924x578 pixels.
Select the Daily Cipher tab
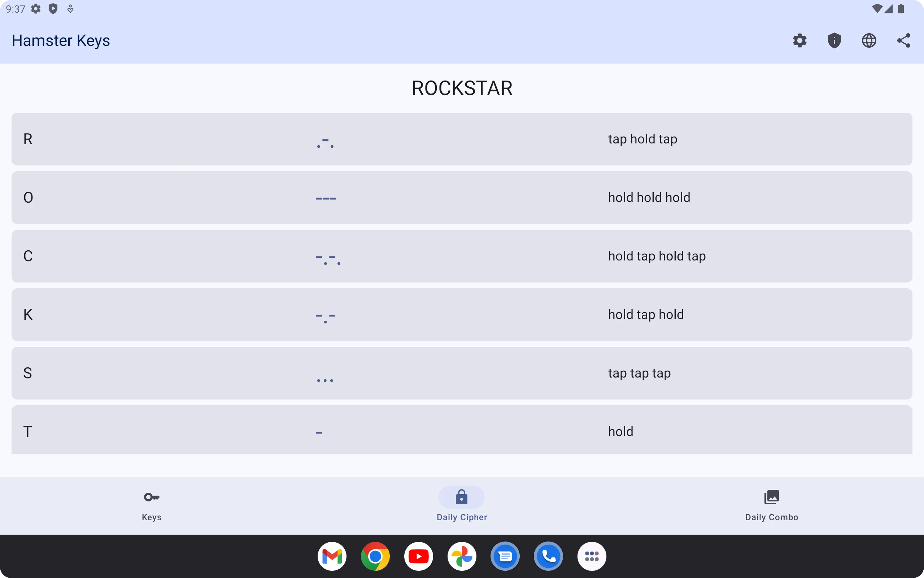(x=462, y=505)
